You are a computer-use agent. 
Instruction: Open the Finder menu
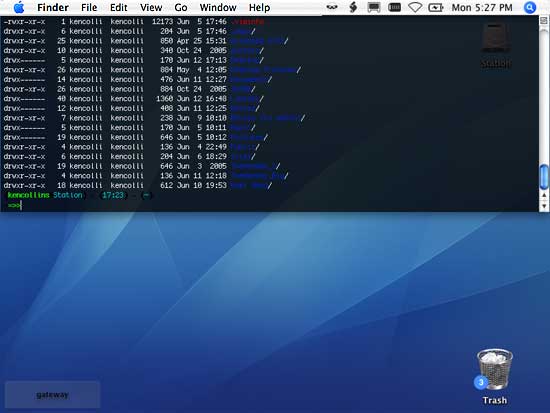[x=53, y=7]
